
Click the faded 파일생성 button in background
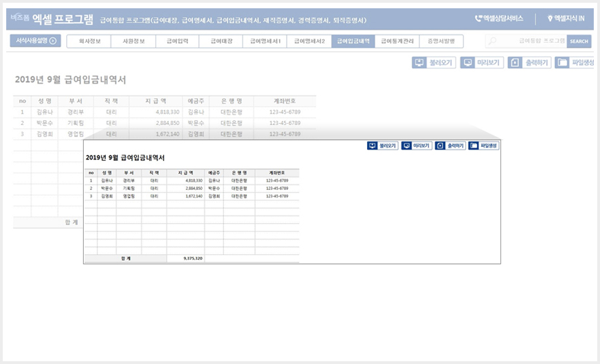574,63
